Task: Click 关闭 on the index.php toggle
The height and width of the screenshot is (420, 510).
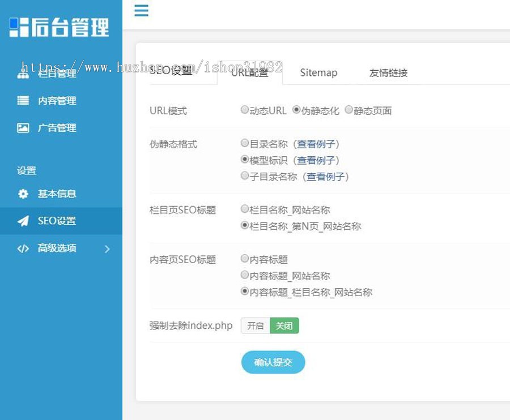Action: 284,325
